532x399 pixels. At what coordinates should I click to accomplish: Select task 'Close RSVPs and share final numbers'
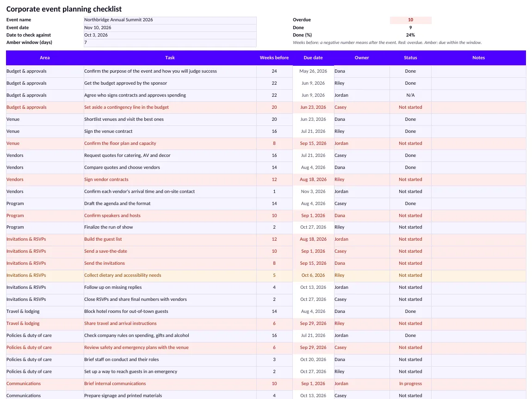(x=170, y=299)
